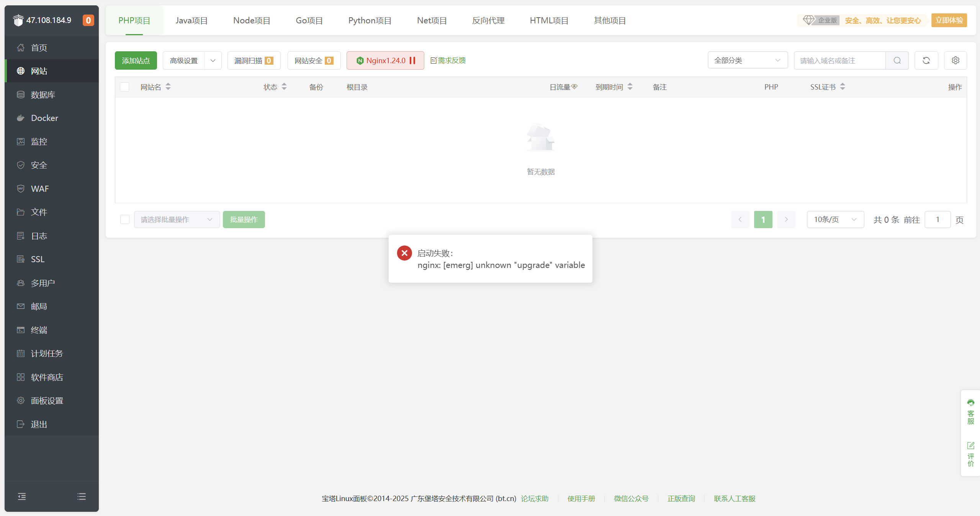Image resolution: width=980 pixels, height=516 pixels.
Task: Expand the 高级设置 dropdown arrow
Action: (213, 60)
